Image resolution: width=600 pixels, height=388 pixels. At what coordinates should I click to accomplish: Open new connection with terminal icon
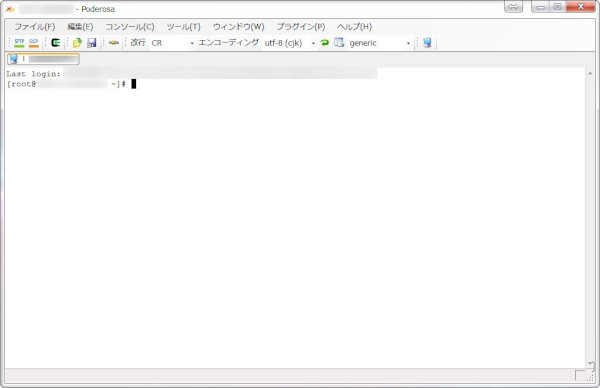(56, 42)
